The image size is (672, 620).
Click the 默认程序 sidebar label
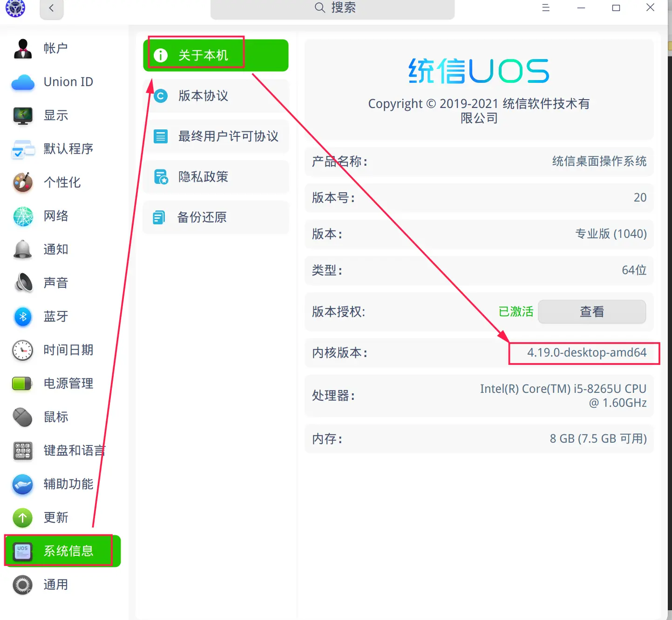[x=68, y=149]
